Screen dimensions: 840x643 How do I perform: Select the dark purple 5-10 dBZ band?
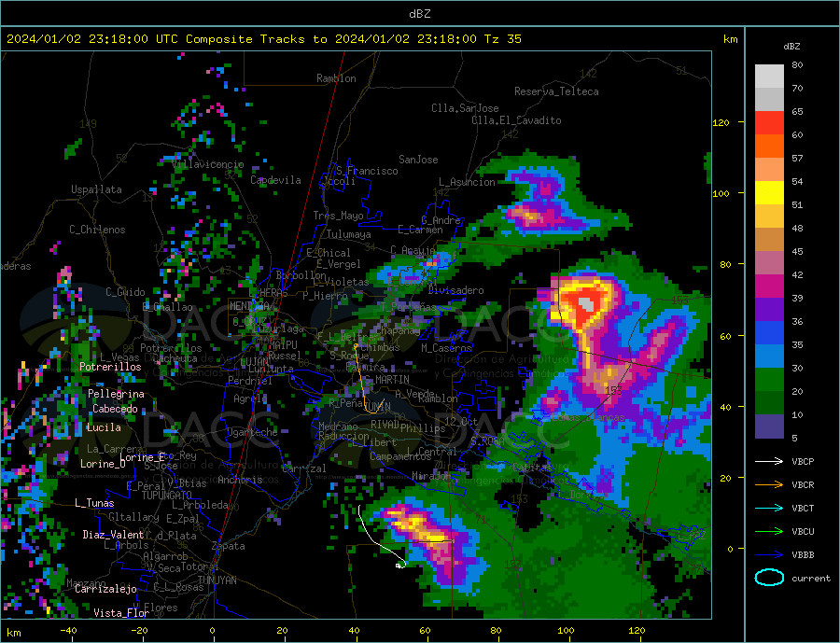(769, 426)
